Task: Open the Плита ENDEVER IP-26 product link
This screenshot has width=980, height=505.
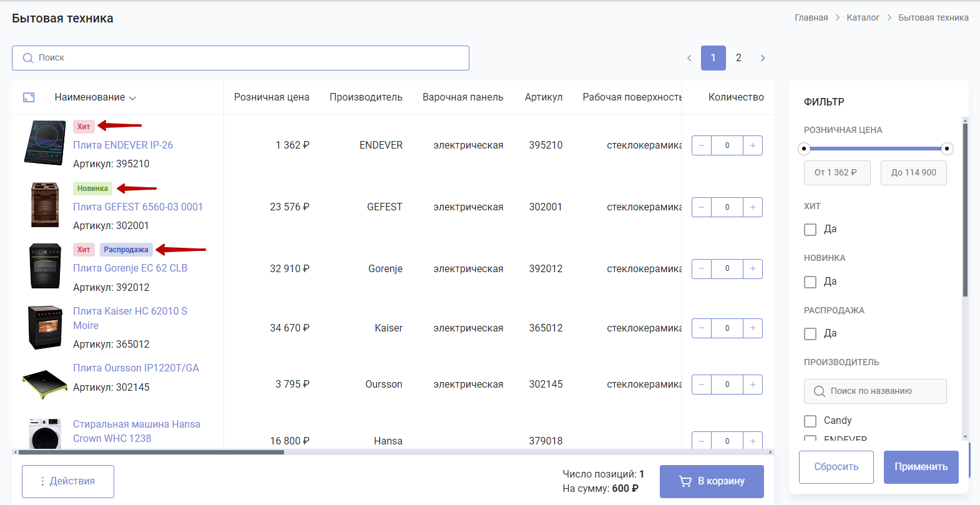Action: click(123, 145)
